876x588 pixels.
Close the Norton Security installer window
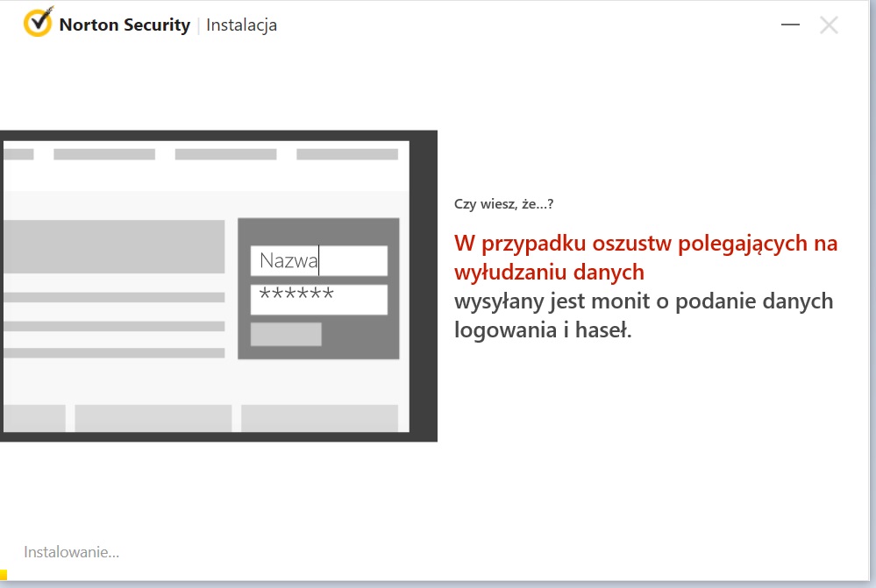coord(829,25)
